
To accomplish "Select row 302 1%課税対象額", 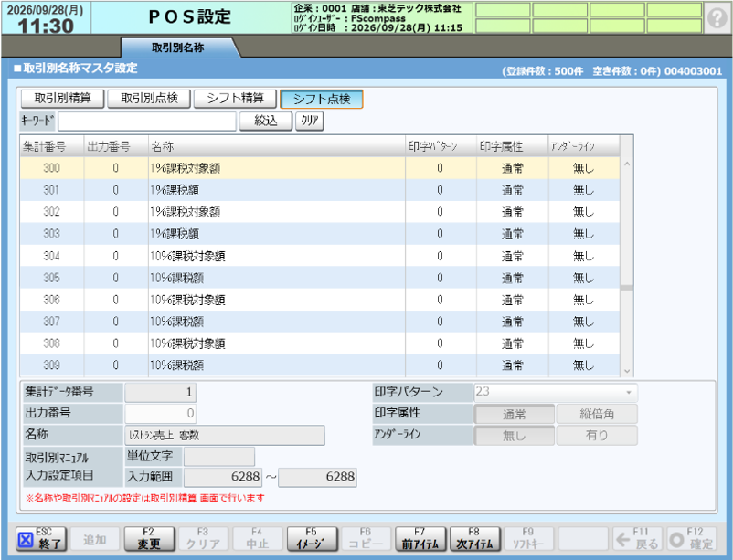I will tap(320, 212).
